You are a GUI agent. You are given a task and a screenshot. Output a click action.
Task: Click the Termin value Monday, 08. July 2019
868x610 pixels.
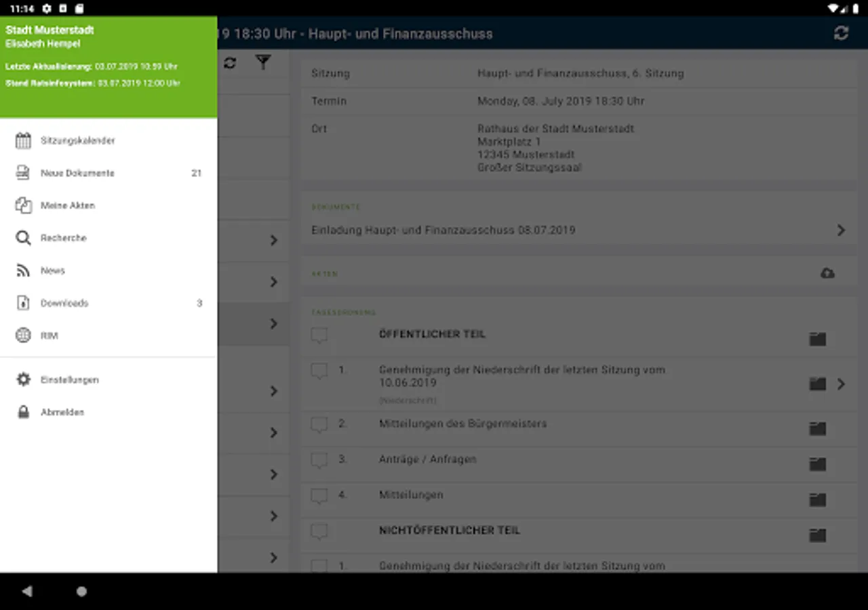point(561,101)
